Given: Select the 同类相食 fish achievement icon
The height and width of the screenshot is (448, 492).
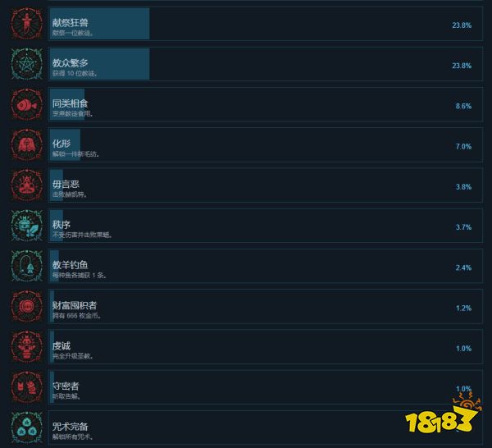Looking at the screenshot, I should click(x=27, y=104).
